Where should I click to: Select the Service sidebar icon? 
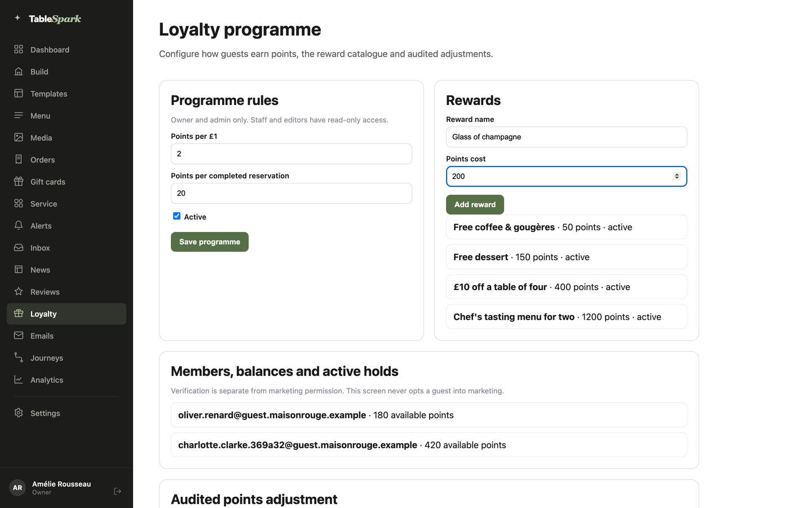(x=19, y=204)
